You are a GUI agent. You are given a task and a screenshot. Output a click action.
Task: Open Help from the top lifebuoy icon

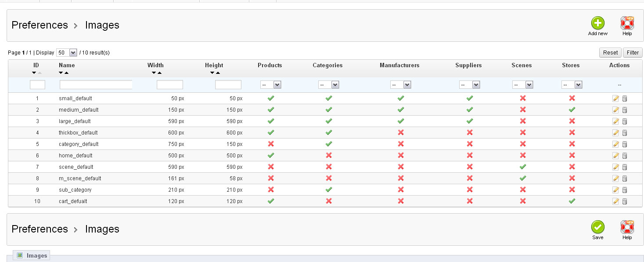(627, 23)
